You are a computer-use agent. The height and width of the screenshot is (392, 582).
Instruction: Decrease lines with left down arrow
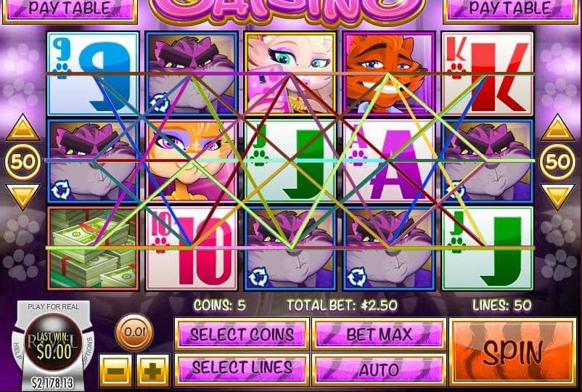22,197
